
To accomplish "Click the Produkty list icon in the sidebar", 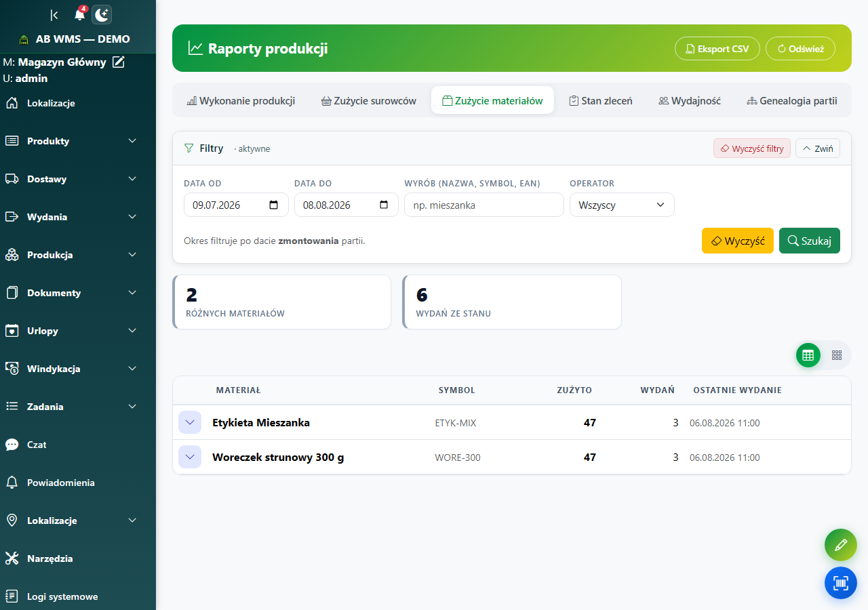I will coord(12,141).
